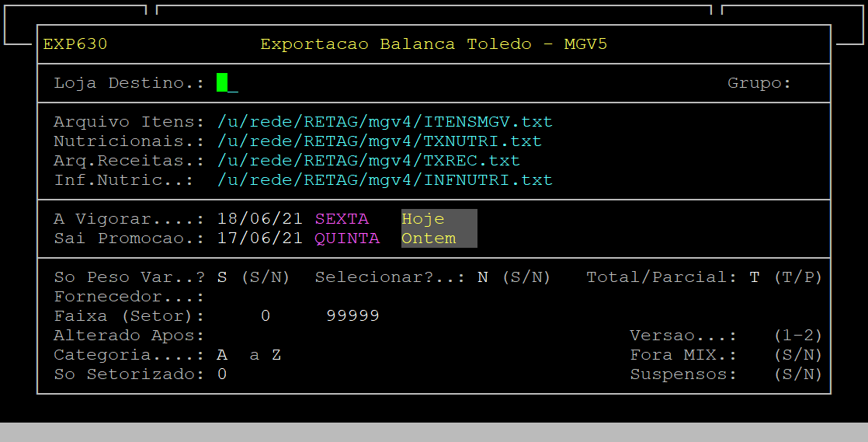Click the Nutricionais label
Viewport: 868px width, 442px height.
tap(130, 141)
